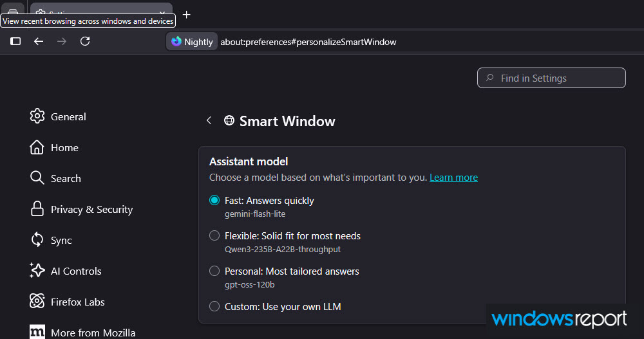Screen dimensions: 644x339
Task: Click the General gear icon
Action: click(37, 116)
